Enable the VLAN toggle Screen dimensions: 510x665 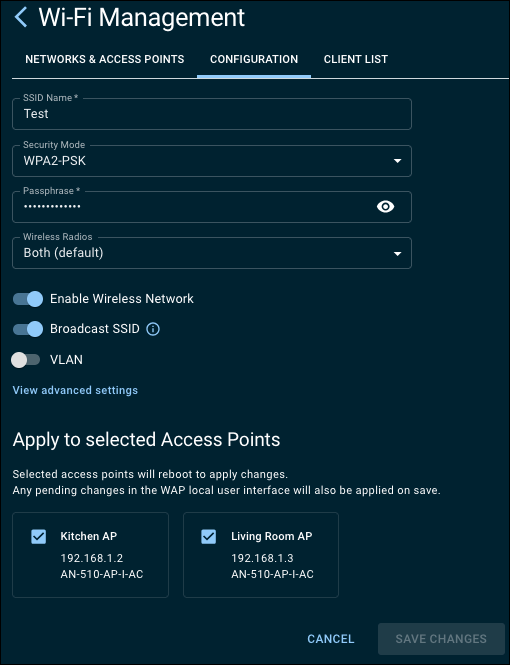pyautogui.click(x=26, y=360)
